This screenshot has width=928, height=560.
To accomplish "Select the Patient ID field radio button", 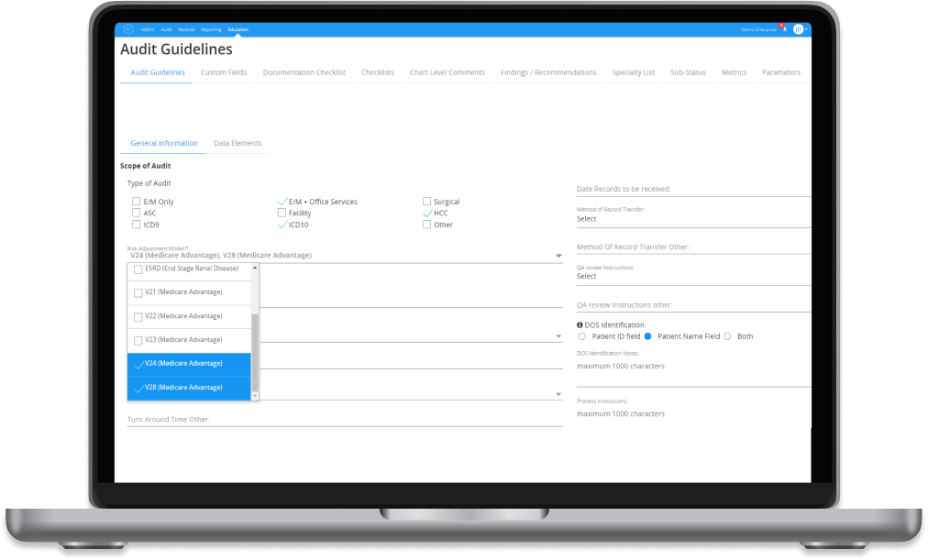I will coord(582,335).
